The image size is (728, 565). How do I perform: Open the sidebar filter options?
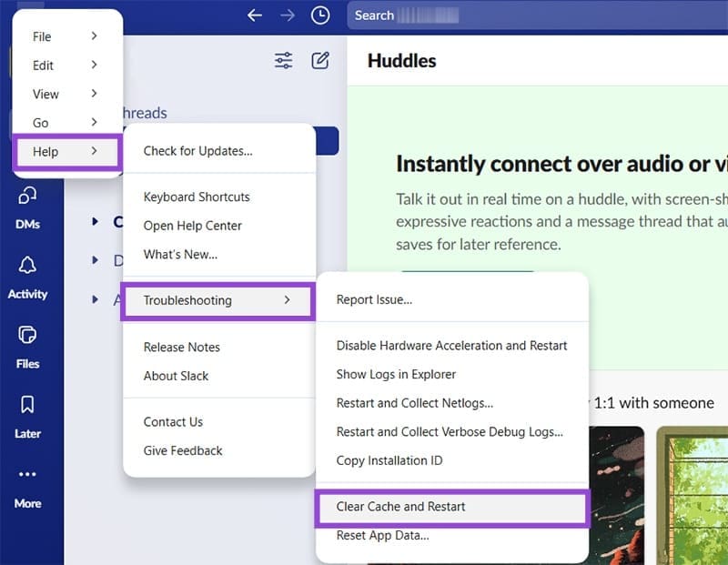tap(282, 61)
